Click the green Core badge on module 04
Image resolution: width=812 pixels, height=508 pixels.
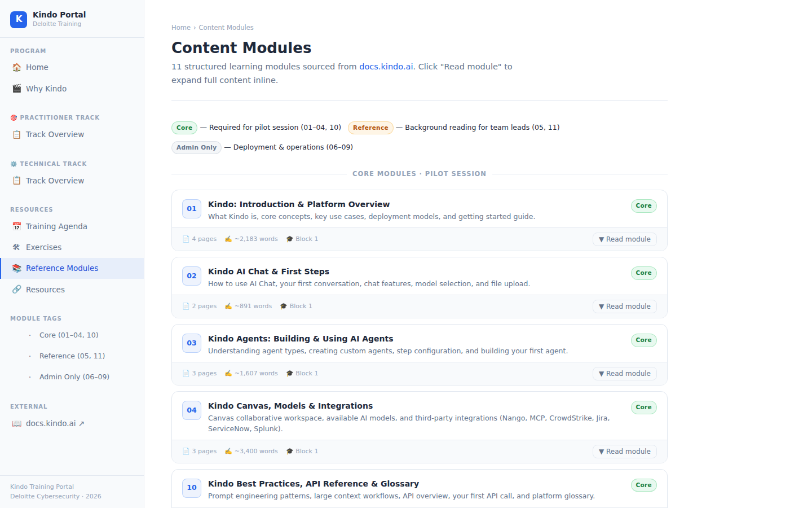pyautogui.click(x=643, y=407)
